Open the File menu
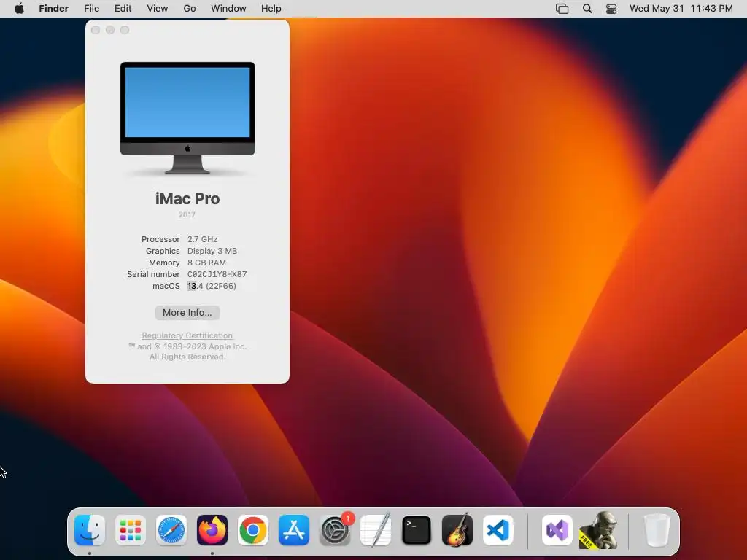Viewport: 747px width, 560px height. click(x=91, y=9)
